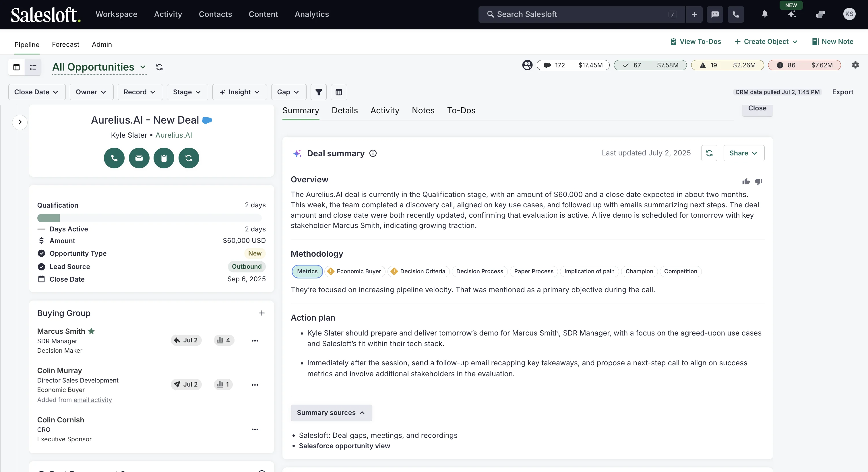Open the column chooser icon
This screenshot has width=868, height=472.
tap(339, 92)
